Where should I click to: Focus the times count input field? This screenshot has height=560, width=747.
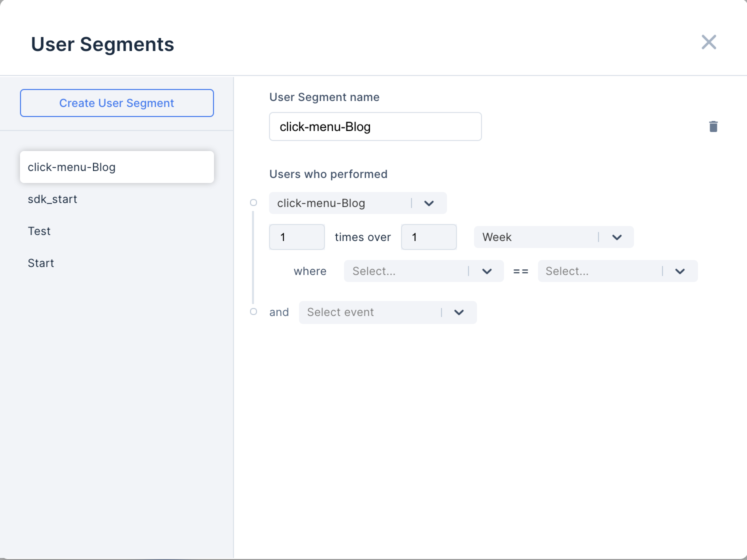tap(297, 237)
